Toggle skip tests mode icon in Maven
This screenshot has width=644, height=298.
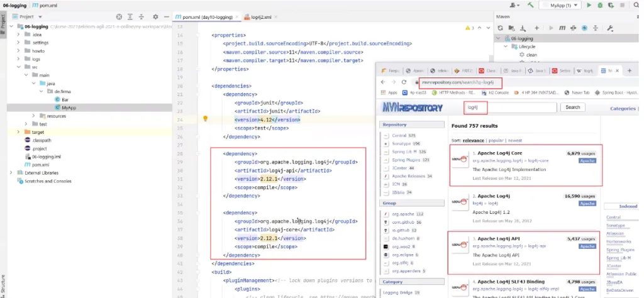(x=574, y=28)
